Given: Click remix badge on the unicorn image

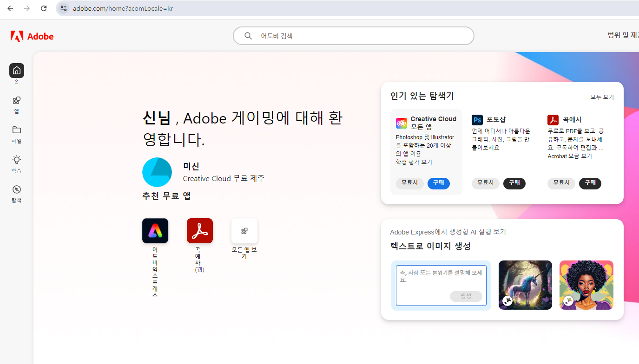Looking at the screenshot, I should coord(507,301).
